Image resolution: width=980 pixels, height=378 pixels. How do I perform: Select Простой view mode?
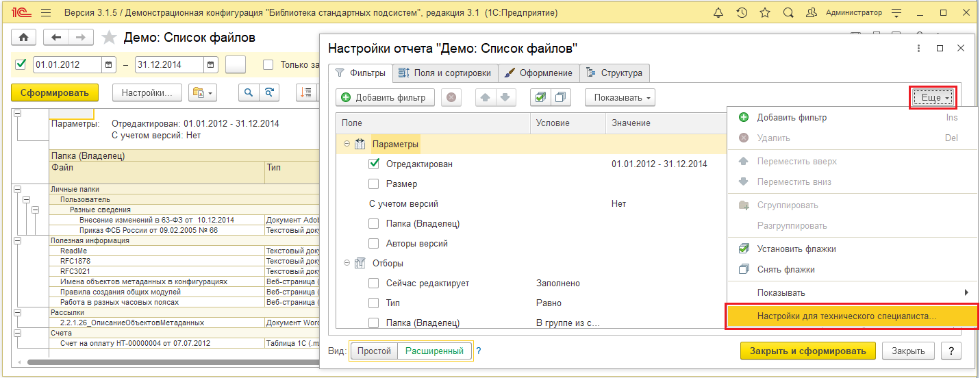click(x=374, y=351)
